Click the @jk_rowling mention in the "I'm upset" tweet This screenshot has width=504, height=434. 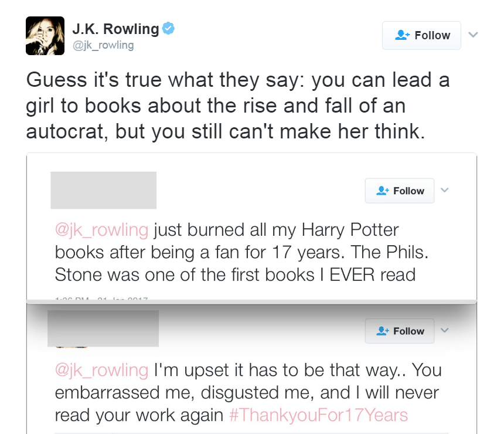[x=101, y=370]
